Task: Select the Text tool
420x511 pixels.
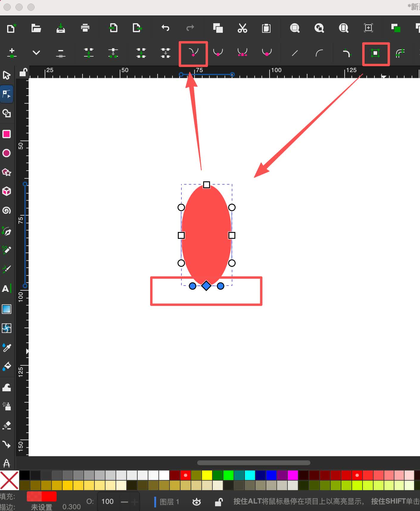Action: coord(6,289)
